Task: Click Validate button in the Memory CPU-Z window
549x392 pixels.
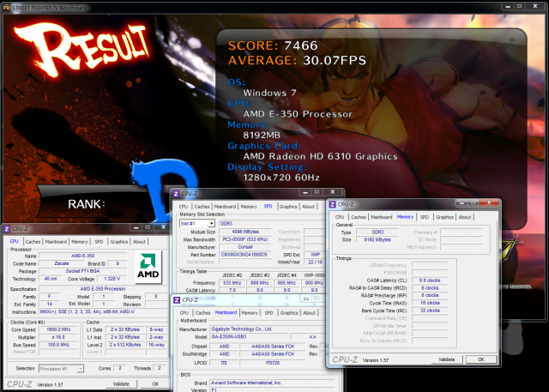Action: pyautogui.click(x=446, y=359)
